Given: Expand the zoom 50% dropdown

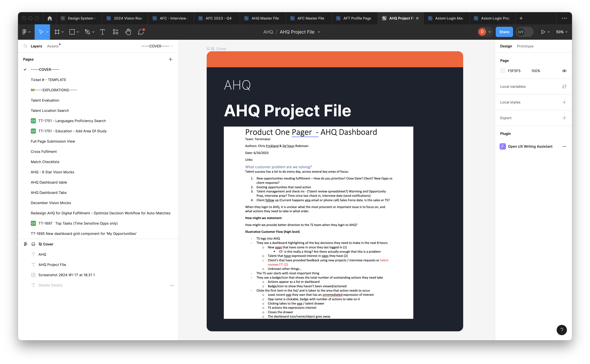Looking at the screenshot, I should coord(562,32).
